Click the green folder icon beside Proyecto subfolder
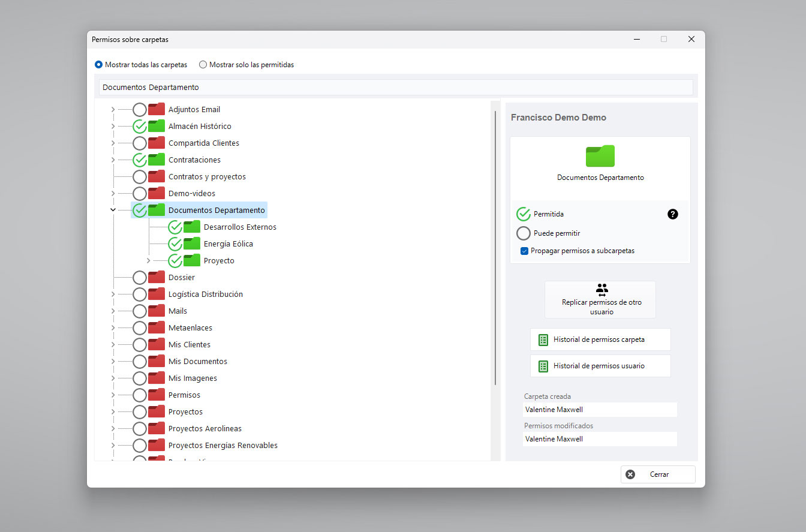The height and width of the screenshot is (532, 806). coord(192,260)
